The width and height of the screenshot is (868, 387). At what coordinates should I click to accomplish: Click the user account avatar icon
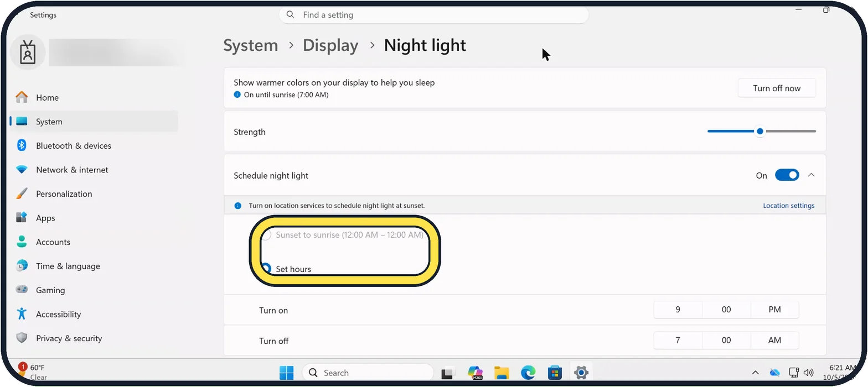coord(28,53)
